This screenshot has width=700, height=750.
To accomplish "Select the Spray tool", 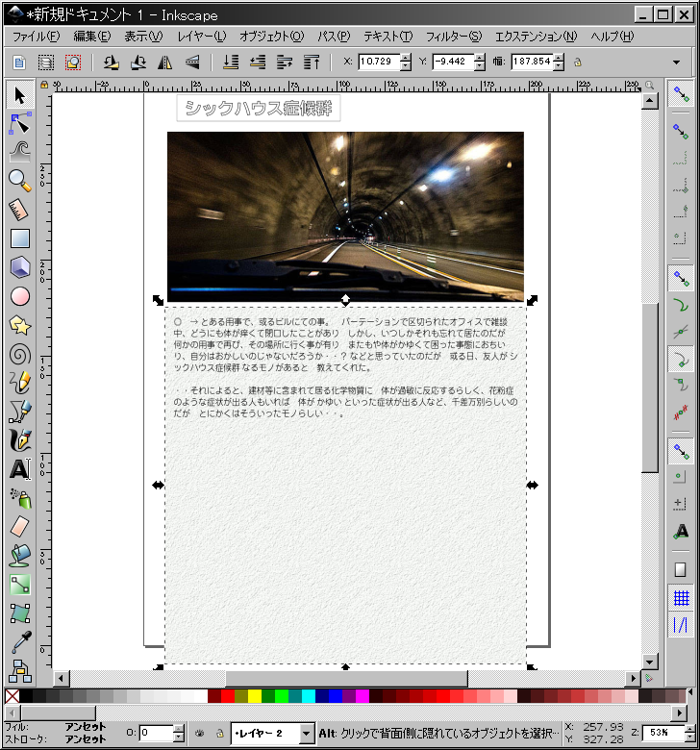I will [x=19, y=498].
